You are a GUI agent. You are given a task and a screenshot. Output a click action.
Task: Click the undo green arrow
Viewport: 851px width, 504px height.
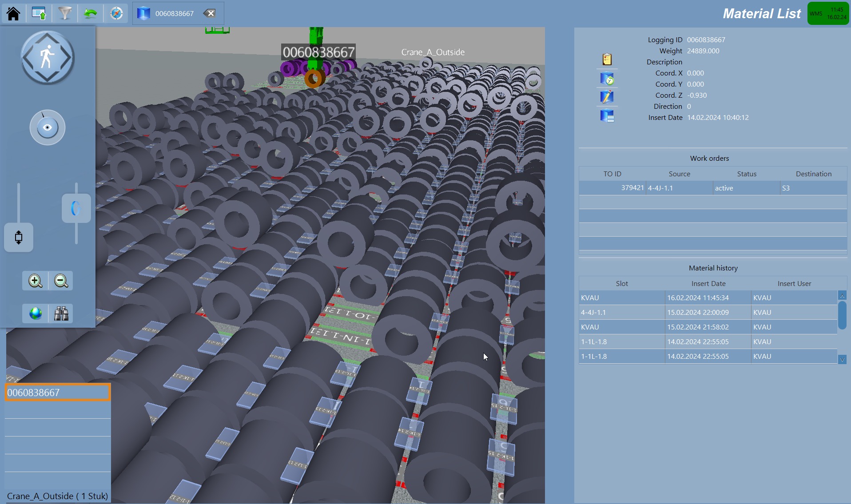(x=90, y=13)
